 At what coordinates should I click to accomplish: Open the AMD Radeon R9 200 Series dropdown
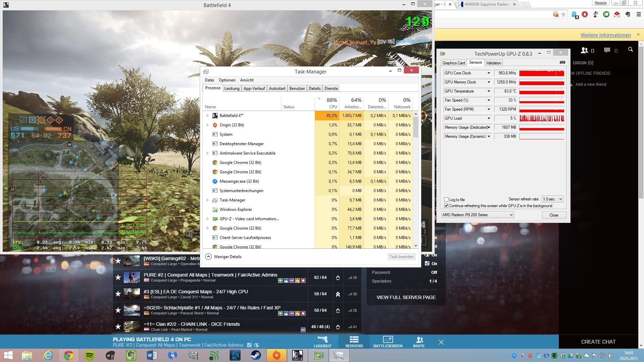pos(477,215)
